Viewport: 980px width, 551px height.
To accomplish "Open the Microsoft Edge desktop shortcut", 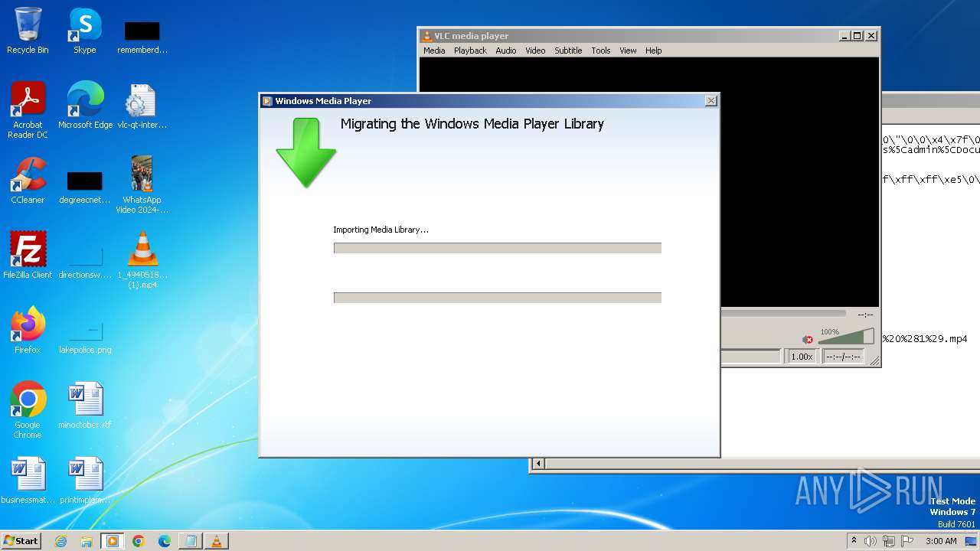I will pos(85,106).
